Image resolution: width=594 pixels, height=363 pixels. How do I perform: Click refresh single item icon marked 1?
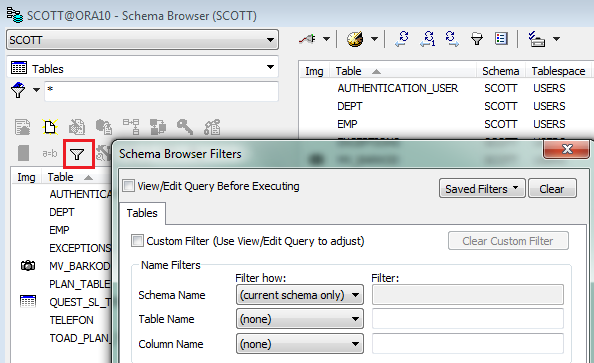tap(428, 39)
